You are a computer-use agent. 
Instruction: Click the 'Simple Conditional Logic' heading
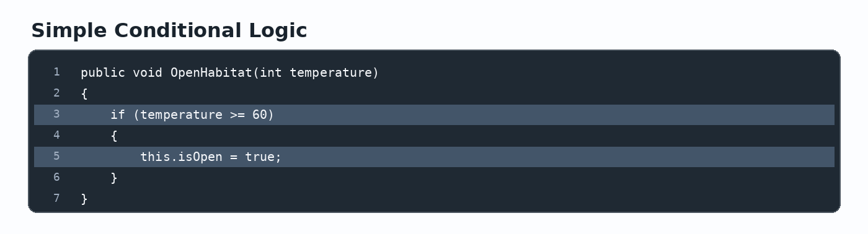(x=169, y=30)
